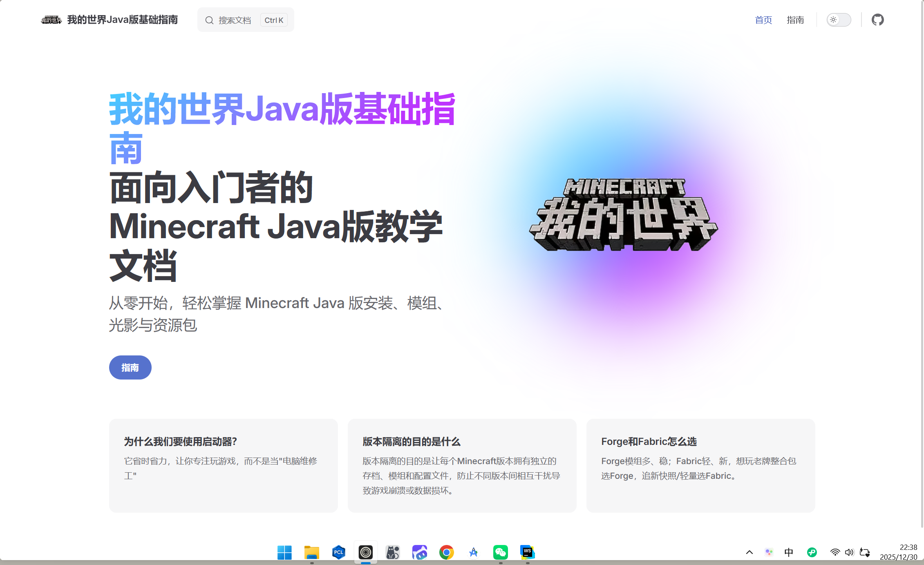Open the purple robot app in the taskbar

(x=419, y=552)
